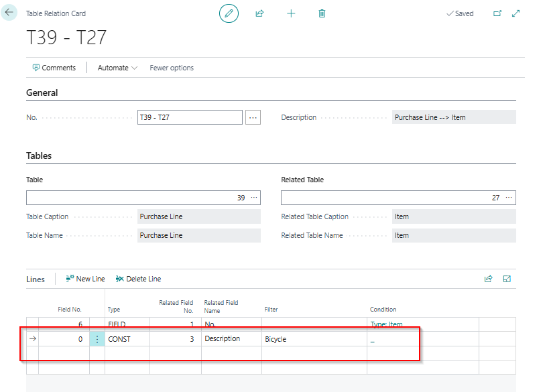Click the pencil edit icon
The image size is (543, 392).
pos(229,13)
